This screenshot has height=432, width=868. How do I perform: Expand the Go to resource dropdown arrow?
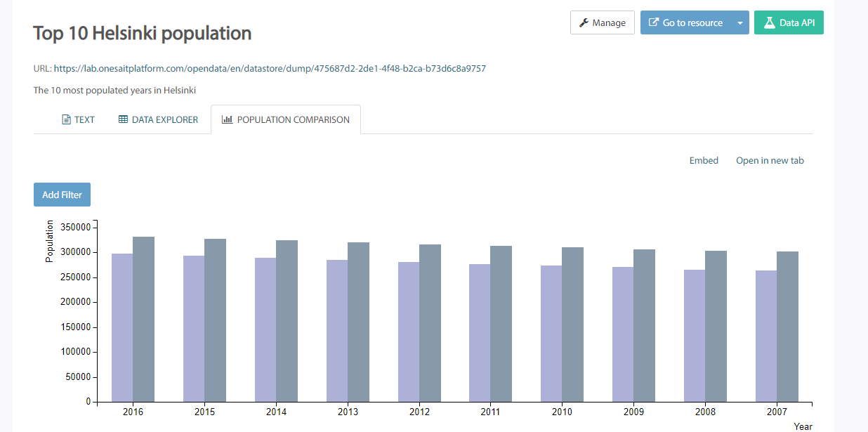pos(740,23)
